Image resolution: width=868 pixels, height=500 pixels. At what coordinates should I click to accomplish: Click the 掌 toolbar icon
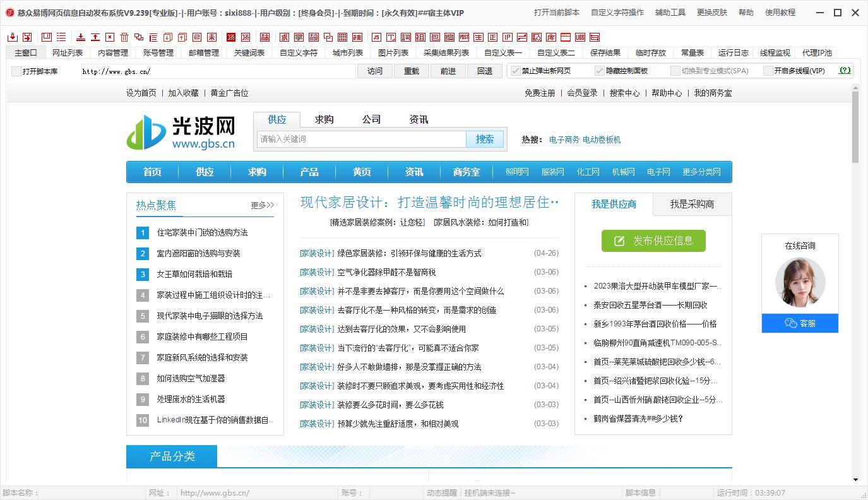point(299,37)
